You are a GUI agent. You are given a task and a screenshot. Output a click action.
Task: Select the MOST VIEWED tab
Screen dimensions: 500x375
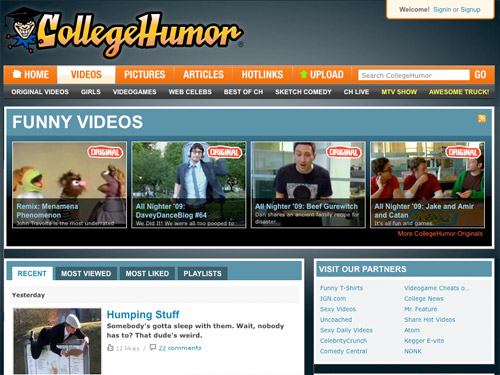pos(86,274)
